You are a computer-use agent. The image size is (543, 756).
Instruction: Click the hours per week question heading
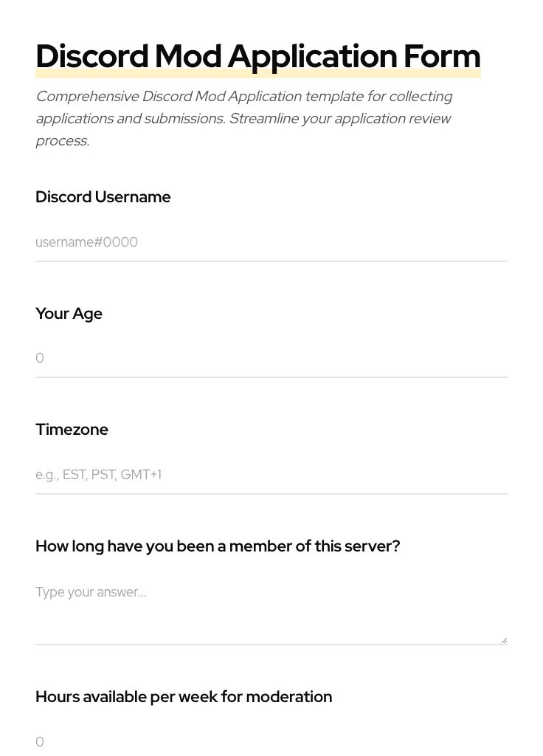[x=184, y=697]
